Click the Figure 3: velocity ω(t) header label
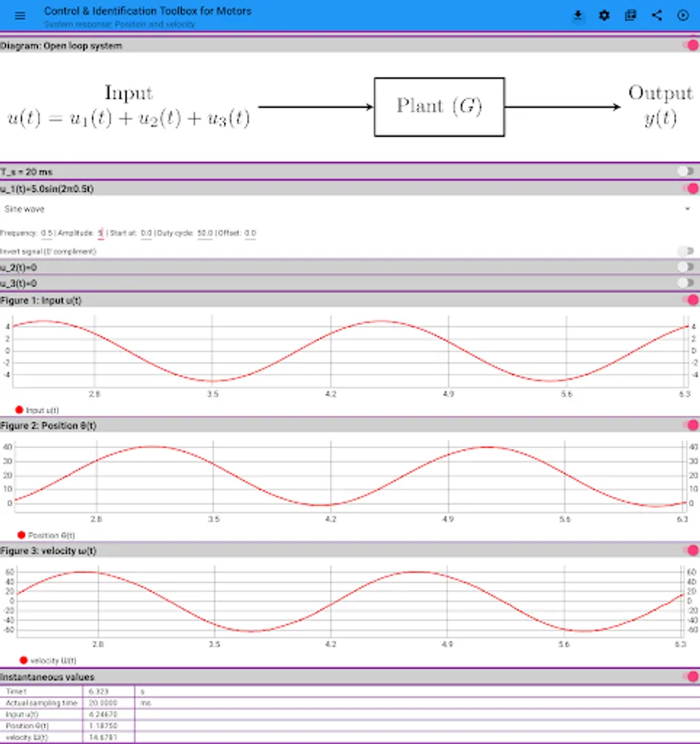Image resolution: width=700 pixels, height=744 pixels. point(49,551)
